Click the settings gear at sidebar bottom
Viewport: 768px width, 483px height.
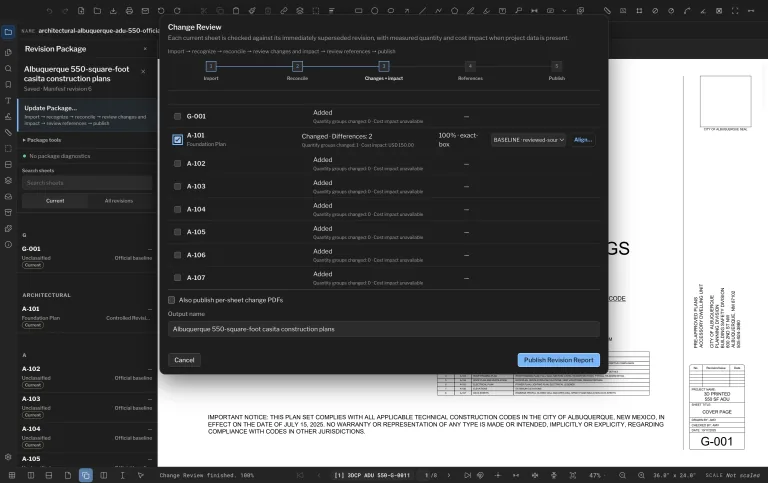click(x=8, y=457)
